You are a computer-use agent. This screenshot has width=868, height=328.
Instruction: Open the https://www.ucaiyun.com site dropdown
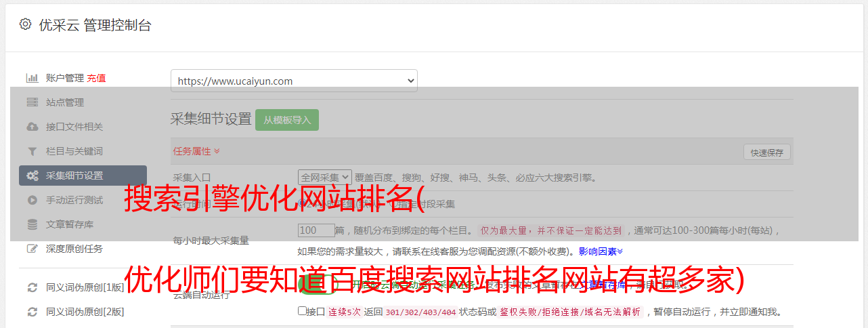coord(294,81)
